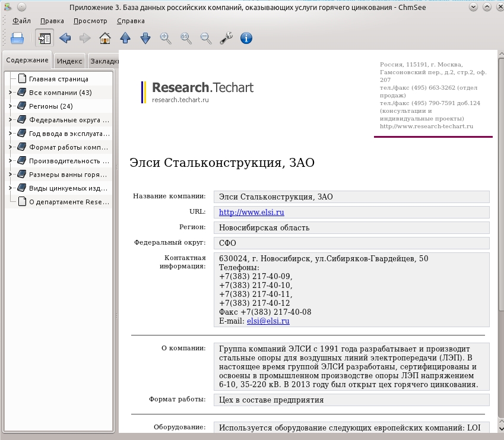
Task: Expand Виды цинкуемых изд... node
Action: pyautogui.click(x=10, y=188)
